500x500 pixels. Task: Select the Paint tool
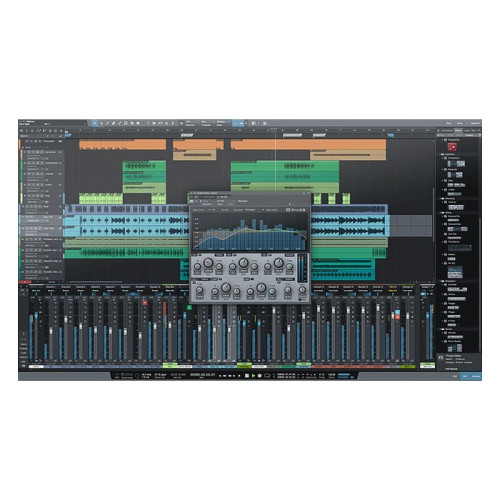[x=119, y=123]
